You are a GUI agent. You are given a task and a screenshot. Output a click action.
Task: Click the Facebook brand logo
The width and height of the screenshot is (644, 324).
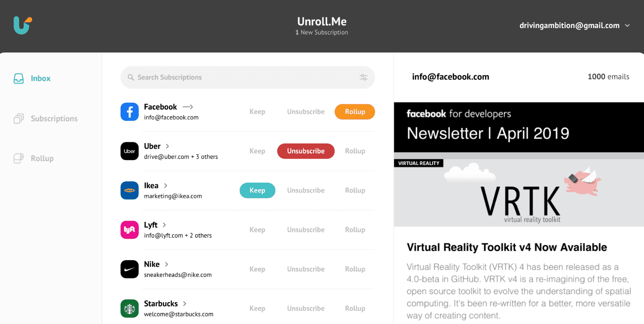(x=130, y=112)
